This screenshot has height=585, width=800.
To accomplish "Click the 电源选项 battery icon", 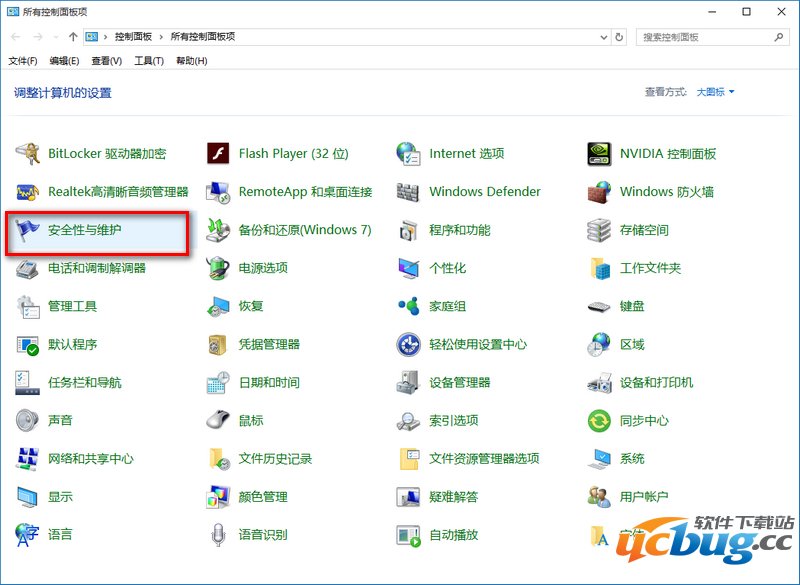I will pyautogui.click(x=218, y=268).
